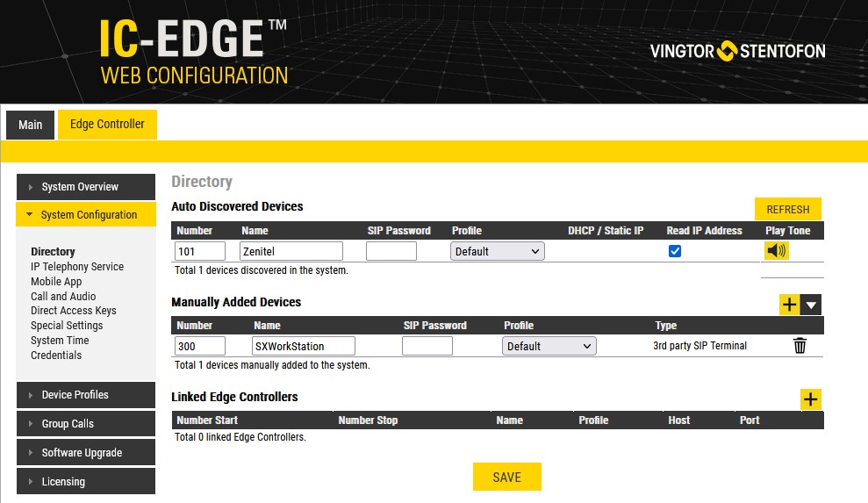The image size is (868, 503).
Task: Toggle Read IP Address checkbox for Zenitel
Action: [x=675, y=251]
